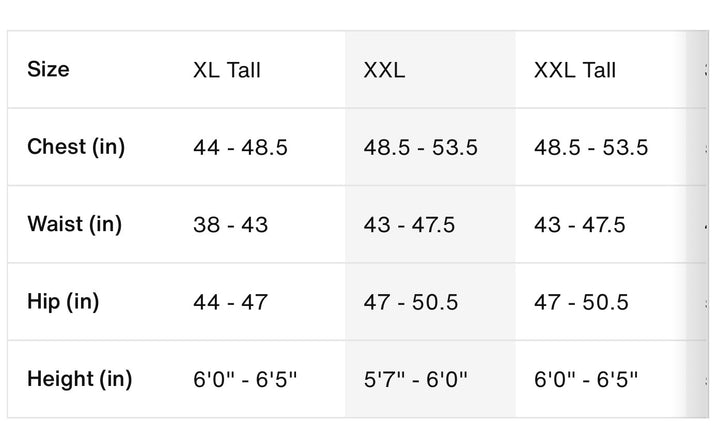This screenshot has width=720, height=436.
Task: Select XL Tall hip value 44 - 47
Action: click(231, 302)
